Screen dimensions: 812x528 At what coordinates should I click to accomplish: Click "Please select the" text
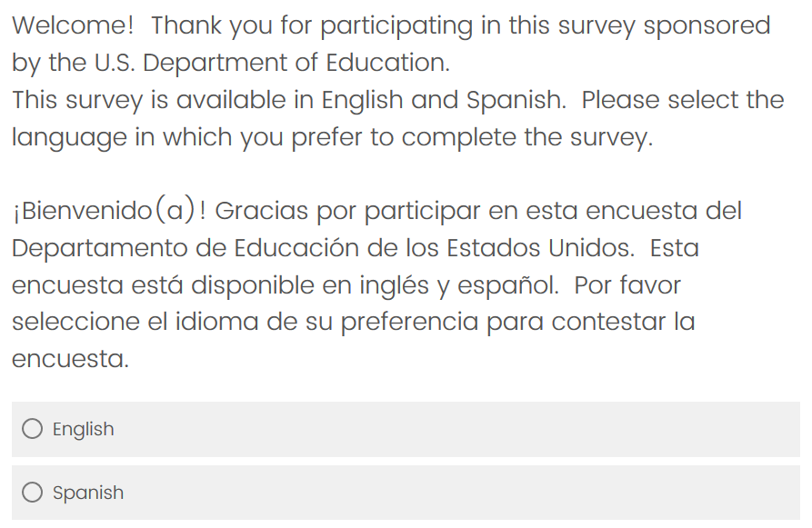[x=682, y=100]
